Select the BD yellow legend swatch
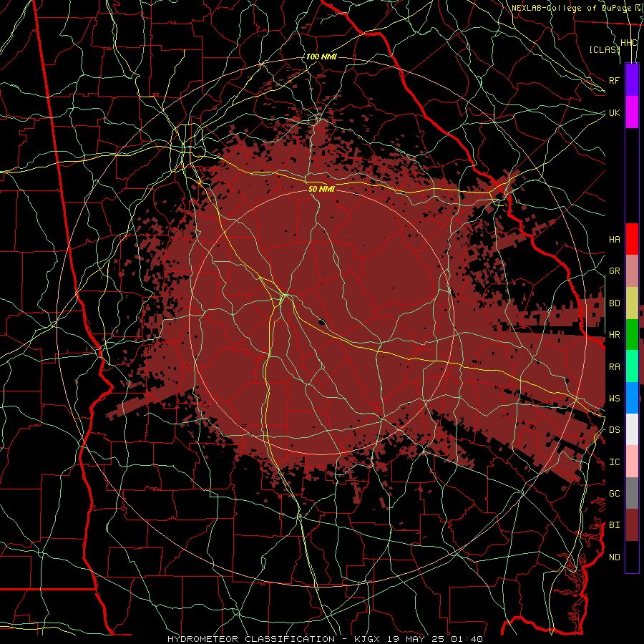 (632, 303)
